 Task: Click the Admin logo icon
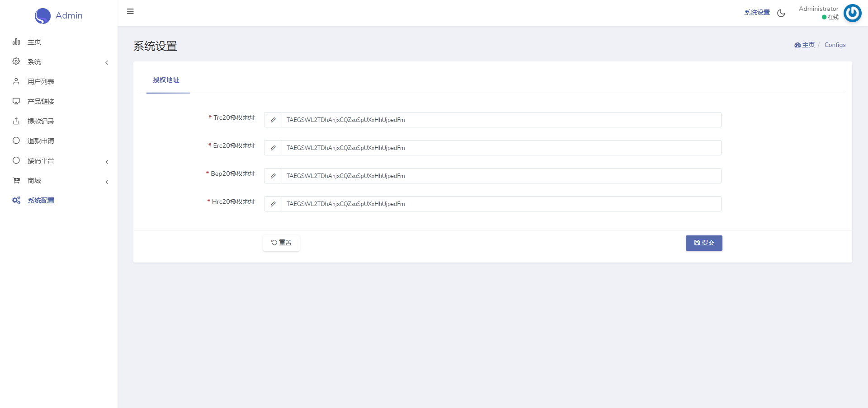[42, 16]
